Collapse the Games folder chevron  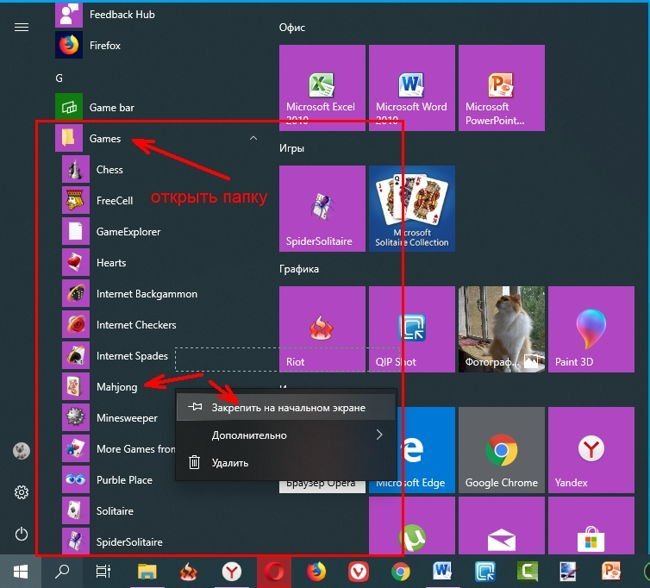(253, 138)
